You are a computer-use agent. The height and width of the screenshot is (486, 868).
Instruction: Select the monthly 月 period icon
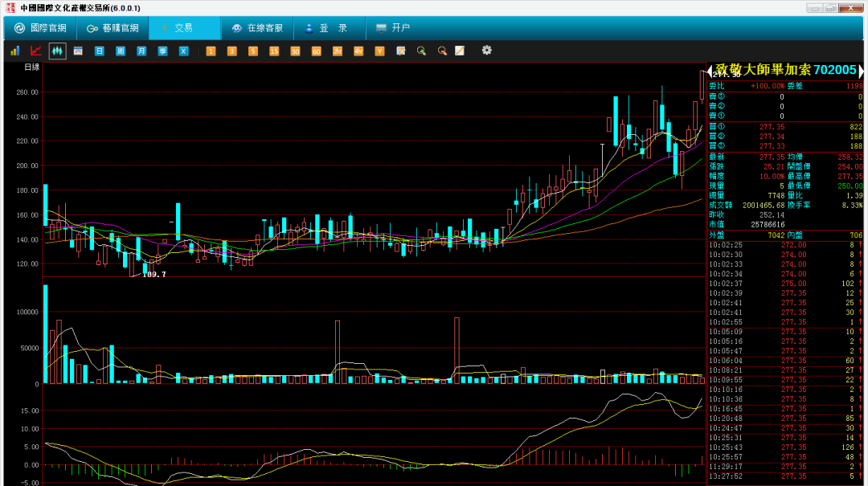pos(141,51)
